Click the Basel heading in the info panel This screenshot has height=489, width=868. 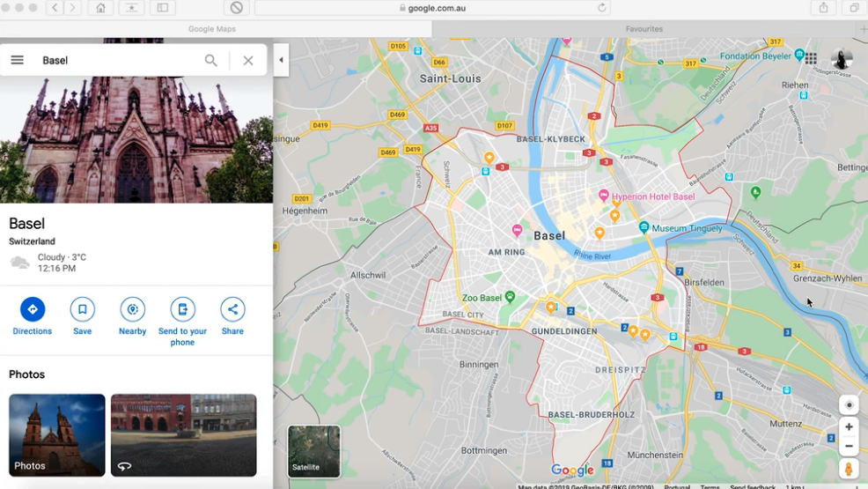[26, 223]
